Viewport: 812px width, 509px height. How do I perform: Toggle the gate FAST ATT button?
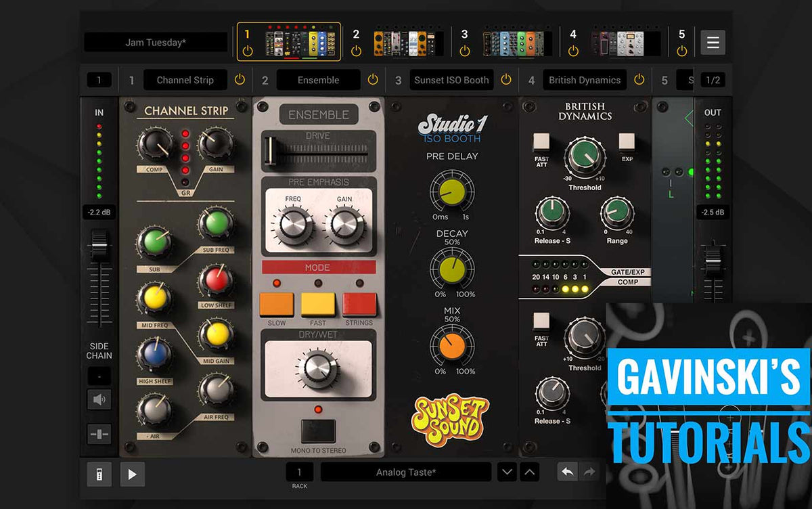(541, 141)
